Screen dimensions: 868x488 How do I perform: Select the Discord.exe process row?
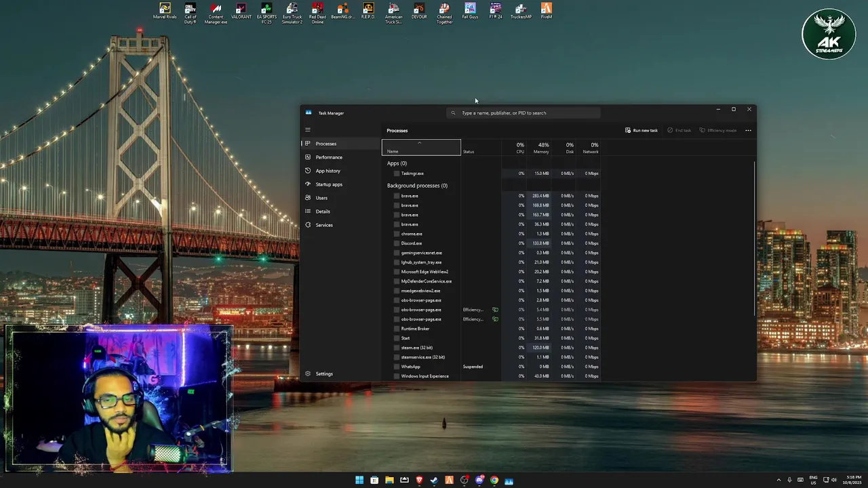492,243
